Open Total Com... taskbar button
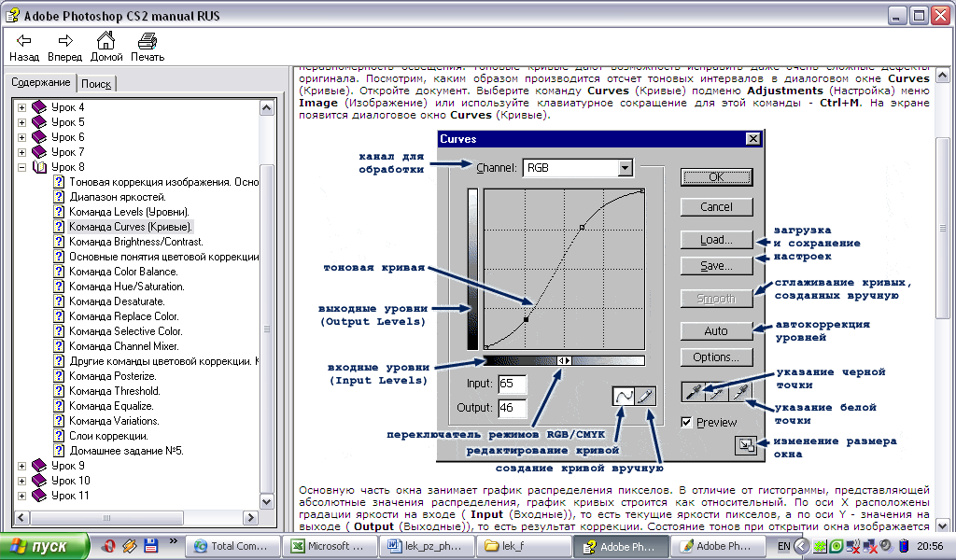Viewport: 956px width, 560px height. tap(232, 546)
